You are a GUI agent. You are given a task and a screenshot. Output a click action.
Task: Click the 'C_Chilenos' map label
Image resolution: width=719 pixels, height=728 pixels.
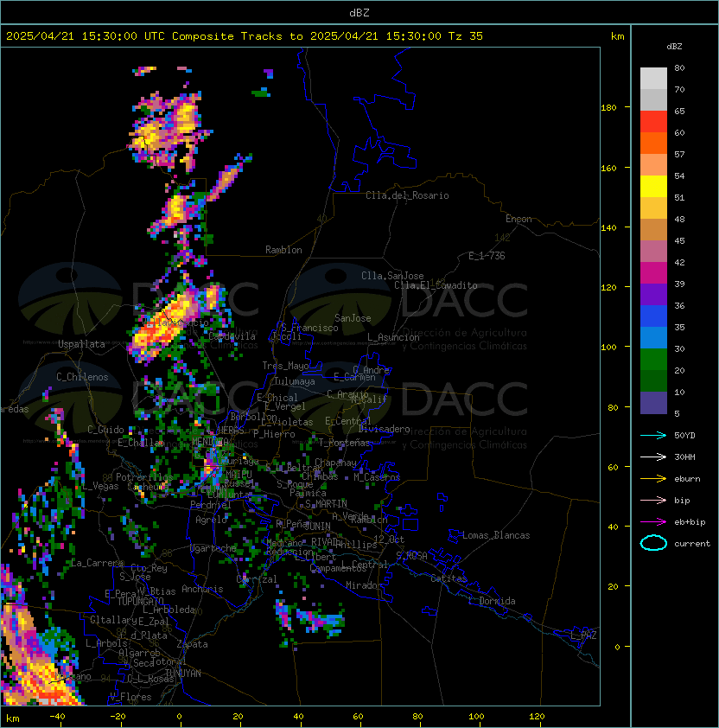point(82,377)
